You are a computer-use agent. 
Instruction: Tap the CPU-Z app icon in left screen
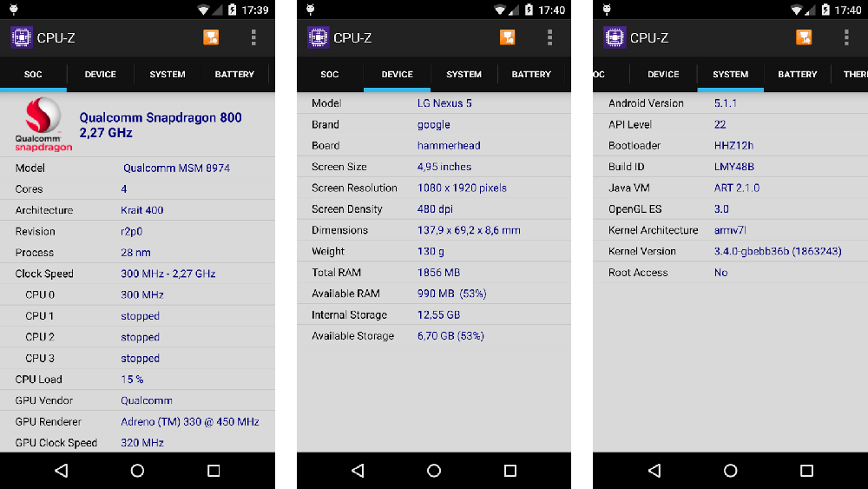(22, 37)
